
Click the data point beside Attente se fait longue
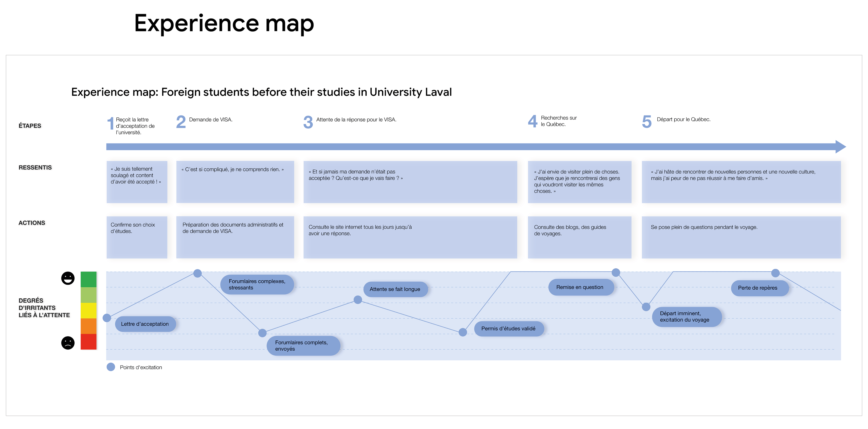point(358,300)
